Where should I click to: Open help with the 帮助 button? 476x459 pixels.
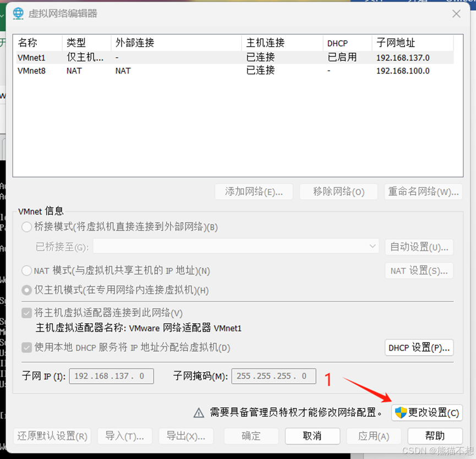(x=435, y=436)
